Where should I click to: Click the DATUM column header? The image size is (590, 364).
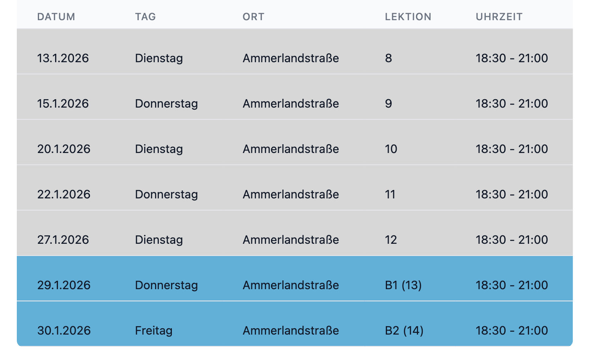(56, 17)
